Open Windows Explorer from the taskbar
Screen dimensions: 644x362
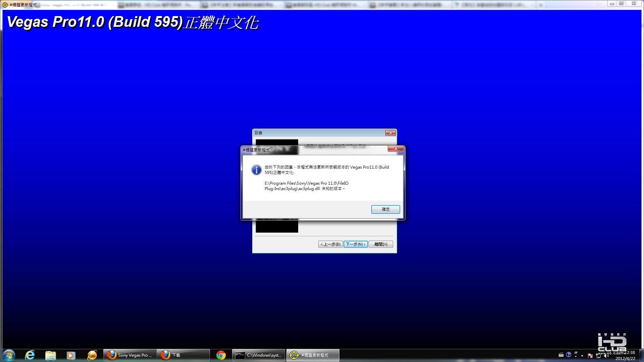pos(50,355)
